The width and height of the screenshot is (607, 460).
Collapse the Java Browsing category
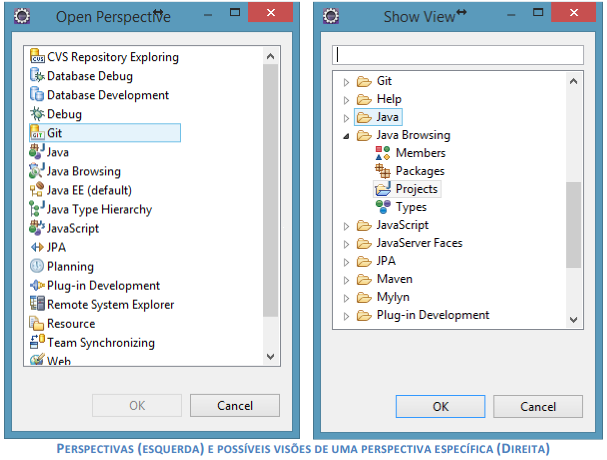(x=346, y=136)
